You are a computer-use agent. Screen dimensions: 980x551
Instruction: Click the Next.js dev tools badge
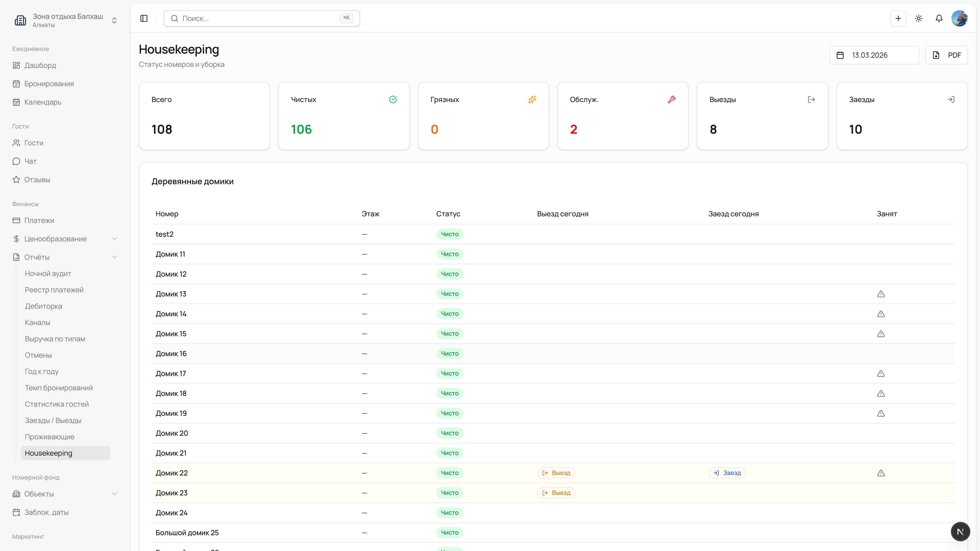[960, 531]
